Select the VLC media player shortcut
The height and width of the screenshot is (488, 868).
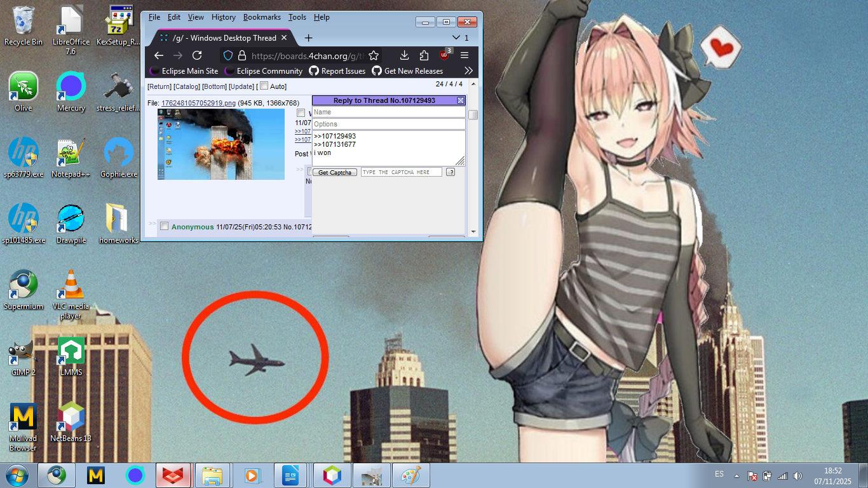point(71,295)
